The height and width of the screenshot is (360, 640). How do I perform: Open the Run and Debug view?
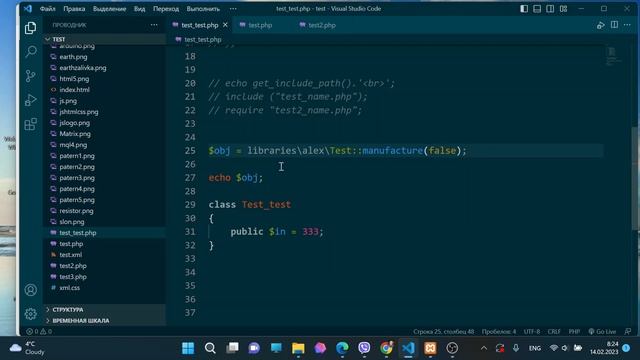(x=31, y=100)
